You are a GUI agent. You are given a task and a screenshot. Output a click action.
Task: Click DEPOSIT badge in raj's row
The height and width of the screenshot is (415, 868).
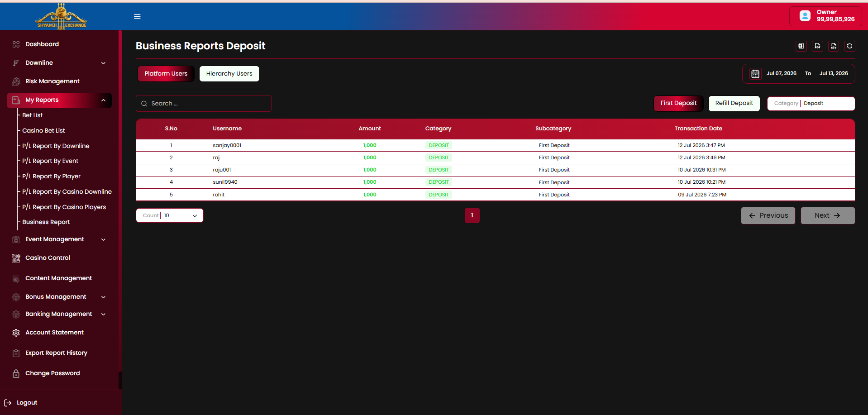click(x=439, y=157)
